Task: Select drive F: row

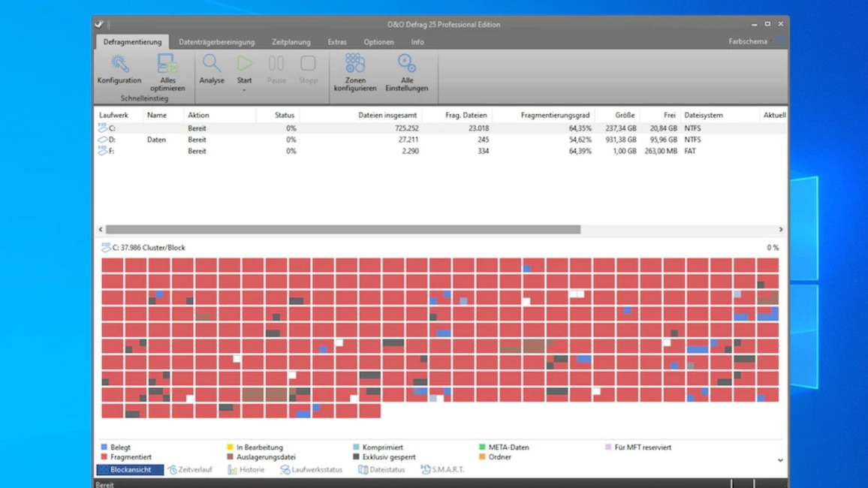Action: click(442, 151)
